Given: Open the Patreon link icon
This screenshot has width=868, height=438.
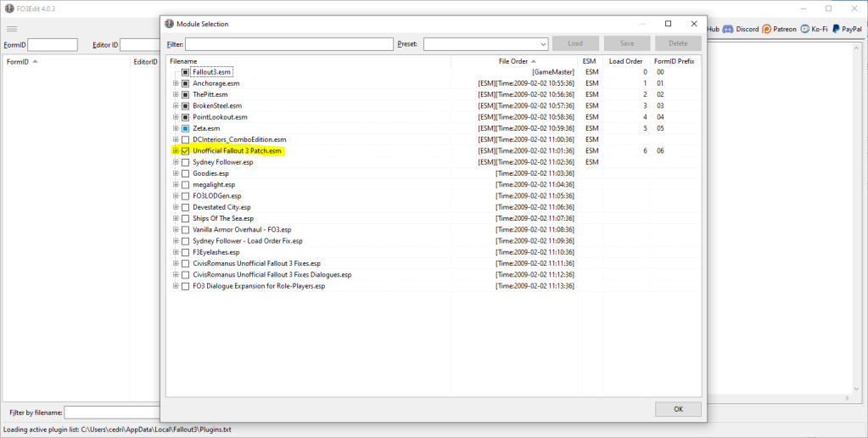Looking at the screenshot, I should 767,29.
